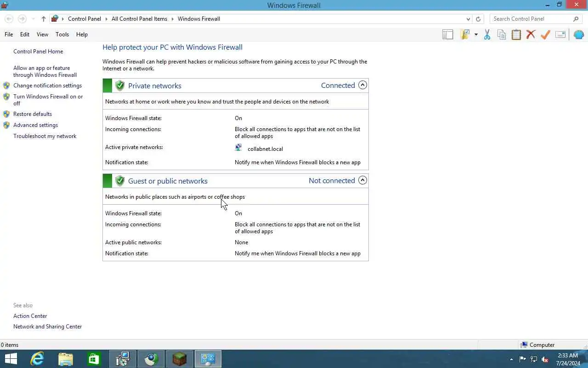588x368 pixels.
Task: Click Restore defaults link
Action: click(x=33, y=114)
